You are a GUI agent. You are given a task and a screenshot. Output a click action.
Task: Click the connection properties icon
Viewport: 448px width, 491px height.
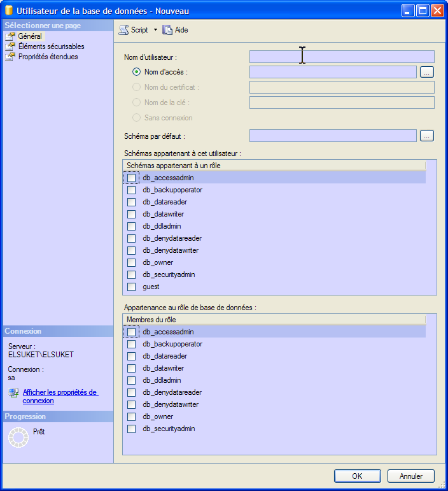13,393
